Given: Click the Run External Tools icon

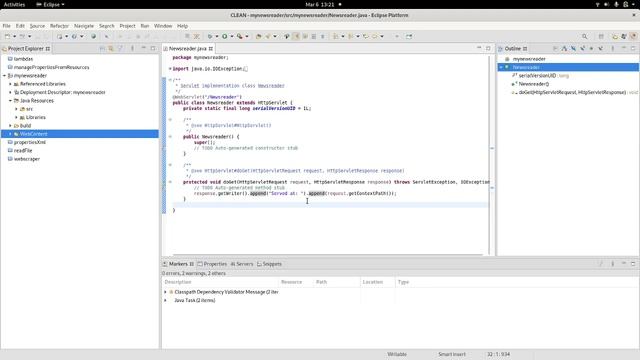Looking at the screenshot, I should [240, 36].
